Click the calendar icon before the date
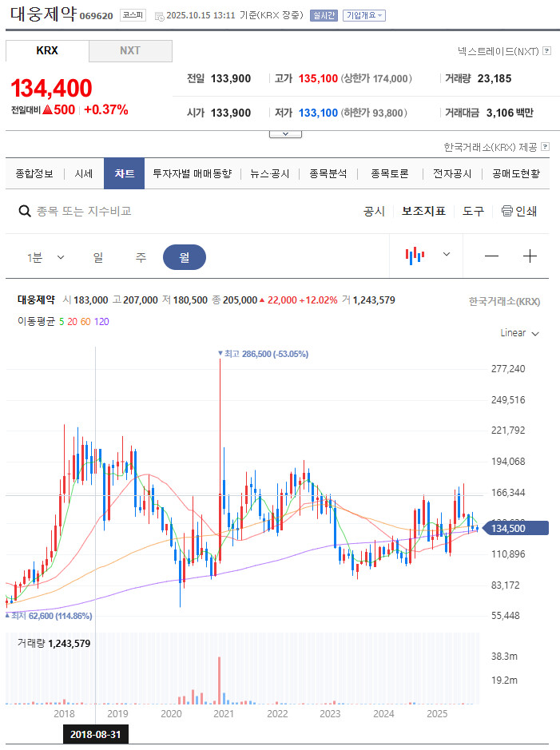 [x=159, y=16]
